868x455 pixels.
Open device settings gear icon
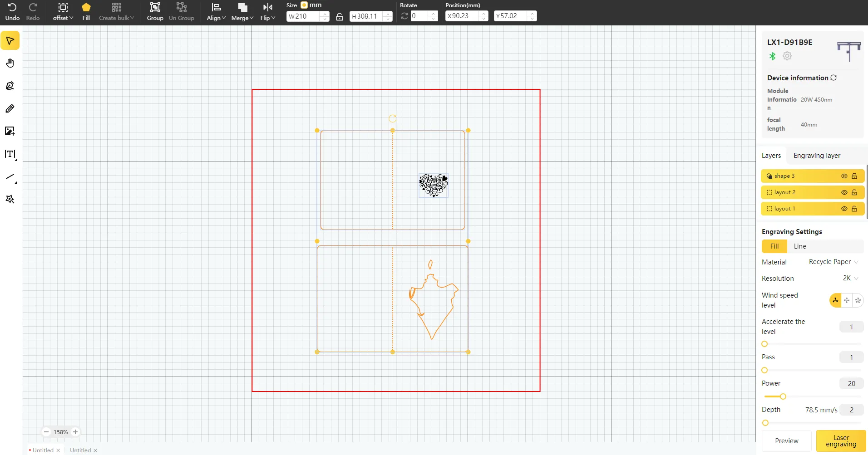[787, 56]
